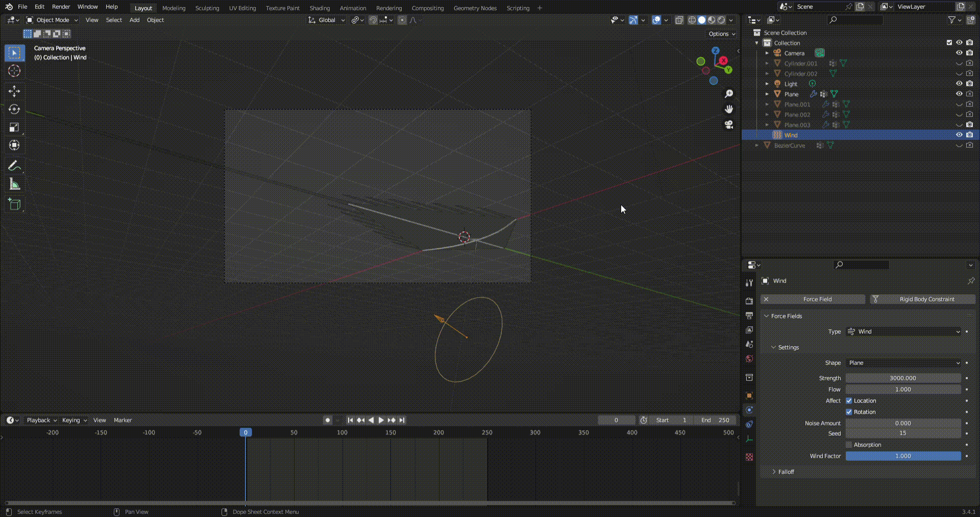Open the Render menu
The width and height of the screenshot is (980, 517).
[x=61, y=7]
